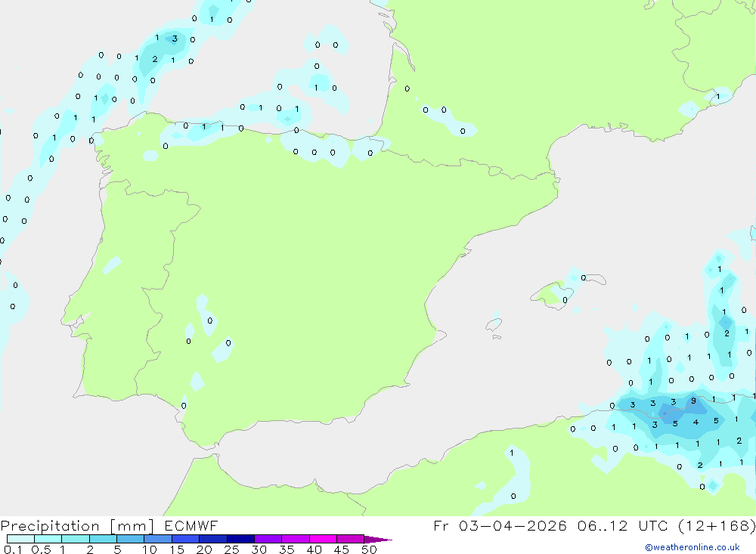
Task: Click the '30' legend scale label
Action: pyautogui.click(x=259, y=549)
